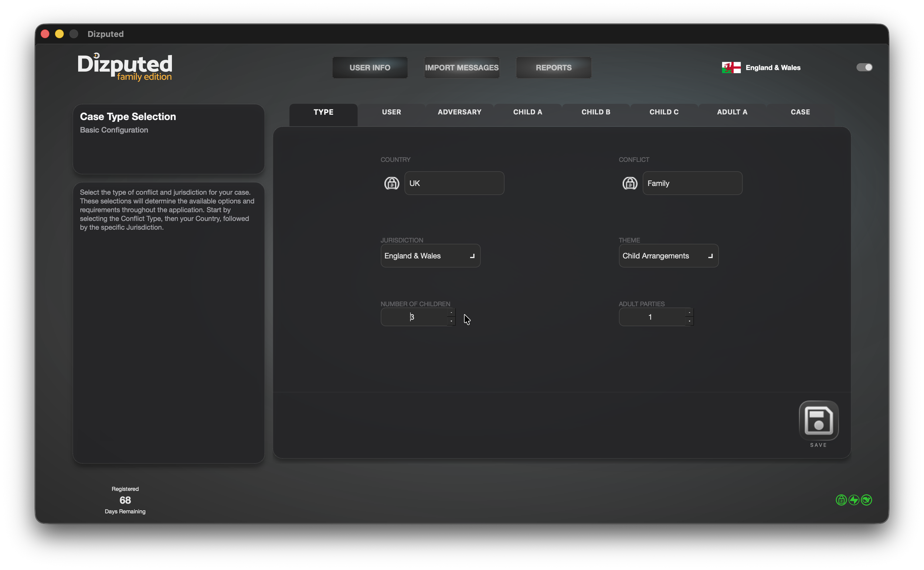
Task: Toggle the switch in the top-right corner
Action: (864, 67)
